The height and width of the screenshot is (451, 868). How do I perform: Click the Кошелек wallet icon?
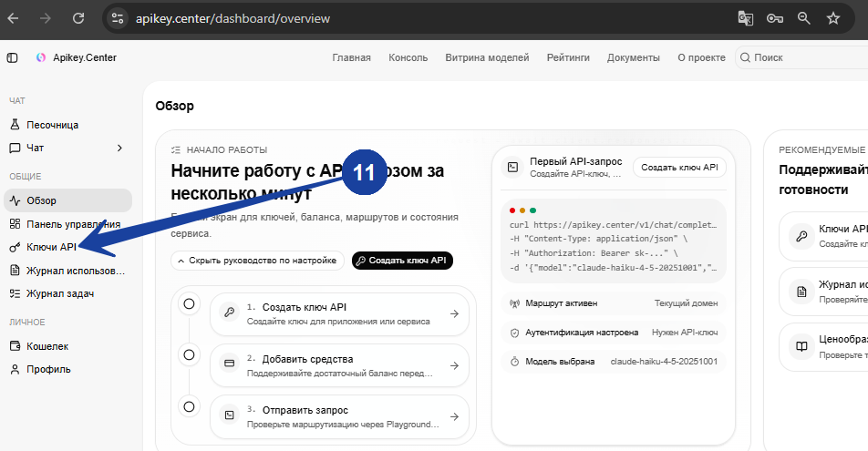(15, 346)
